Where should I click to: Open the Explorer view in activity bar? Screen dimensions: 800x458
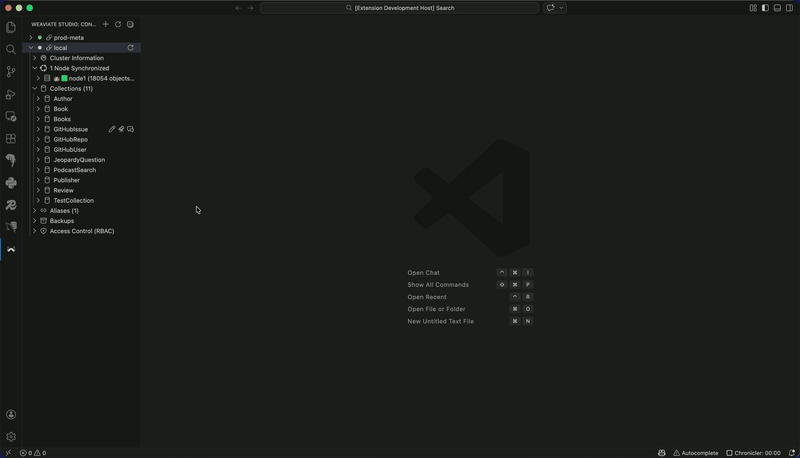pos(11,27)
